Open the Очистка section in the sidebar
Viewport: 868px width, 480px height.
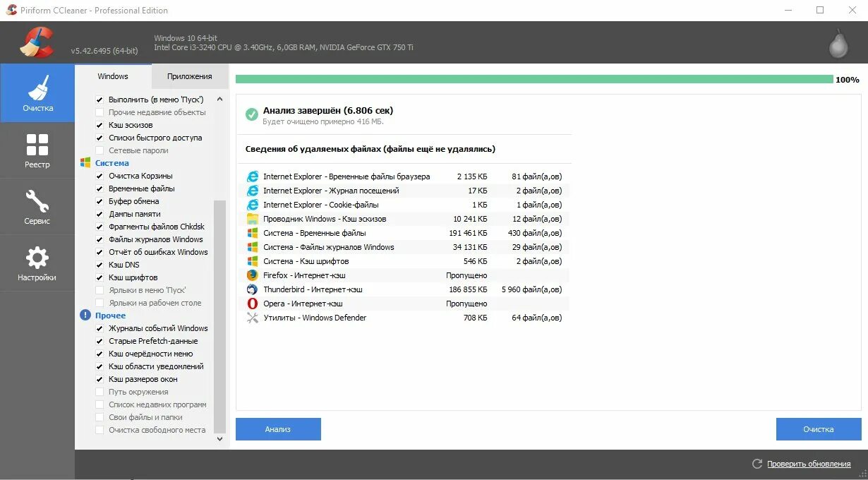[x=37, y=93]
